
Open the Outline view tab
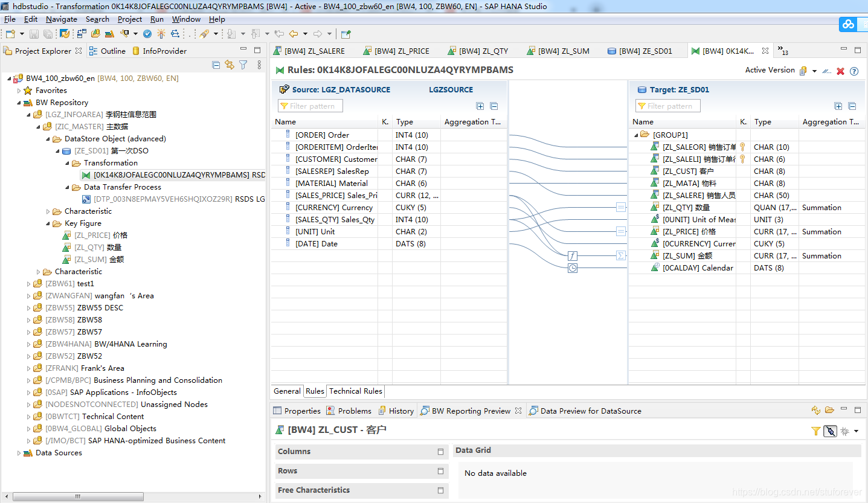click(108, 51)
